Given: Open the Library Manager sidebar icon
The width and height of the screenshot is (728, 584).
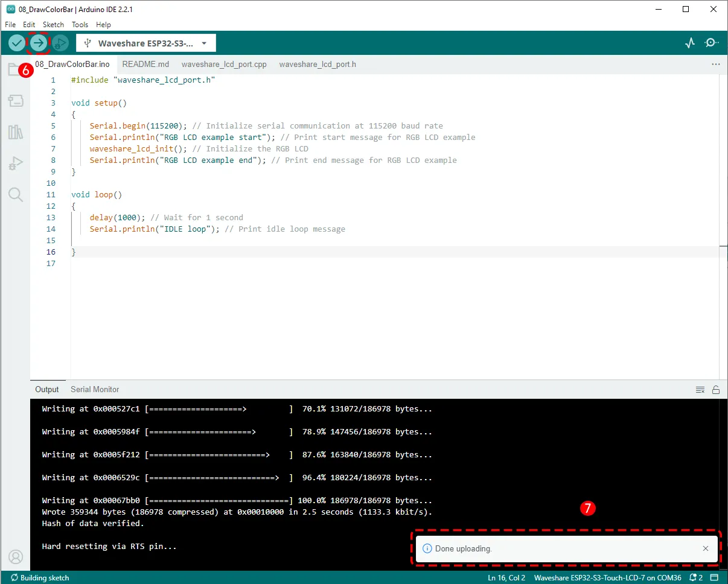Looking at the screenshot, I should pyautogui.click(x=16, y=132).
